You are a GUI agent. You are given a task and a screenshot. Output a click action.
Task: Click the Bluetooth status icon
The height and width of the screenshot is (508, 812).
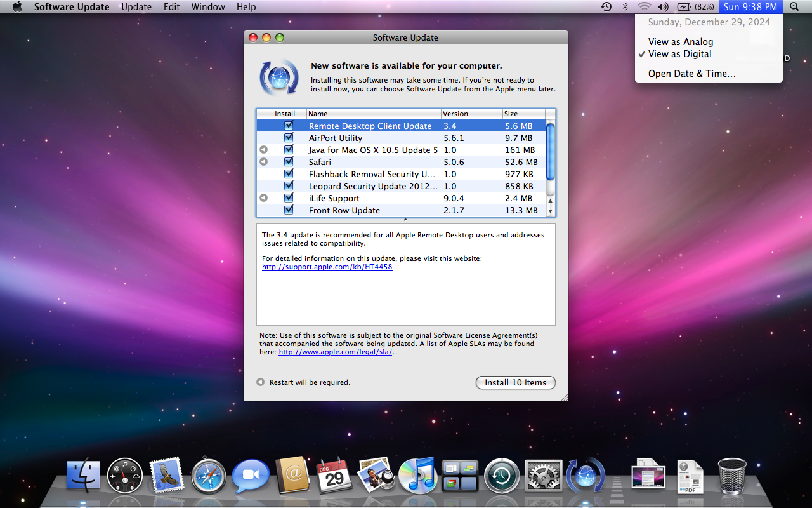(x=625, y=7)
